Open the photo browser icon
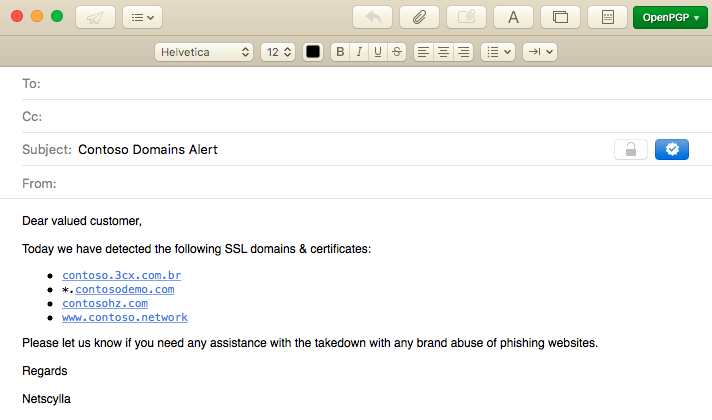The width and height of the screenshot is (712, 420). tap(560, 18)
